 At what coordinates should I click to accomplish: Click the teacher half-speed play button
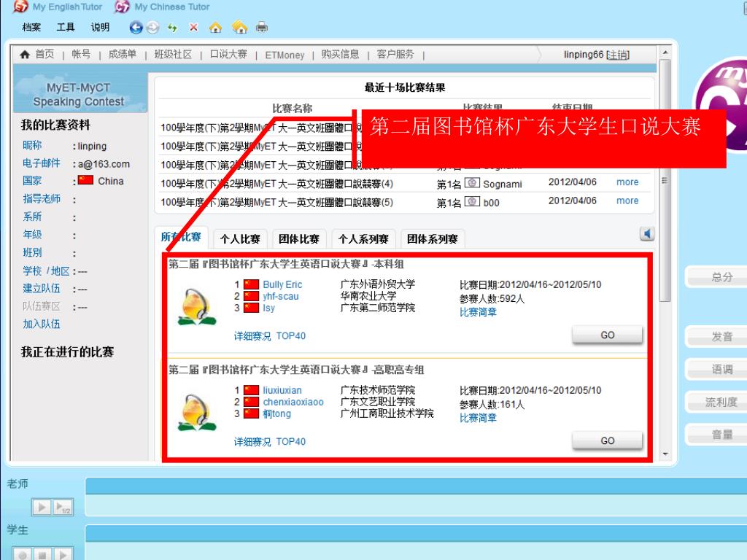tap(63, 507)
